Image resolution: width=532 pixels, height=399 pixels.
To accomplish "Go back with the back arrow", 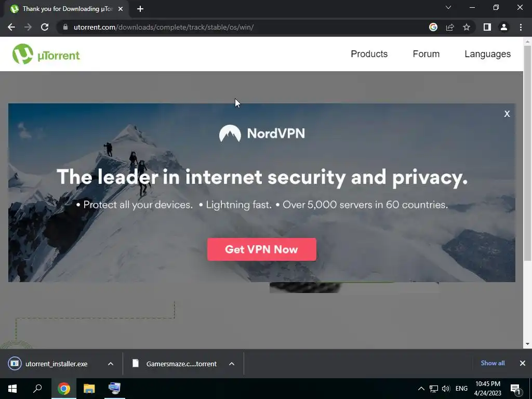I will click(11, 27).
